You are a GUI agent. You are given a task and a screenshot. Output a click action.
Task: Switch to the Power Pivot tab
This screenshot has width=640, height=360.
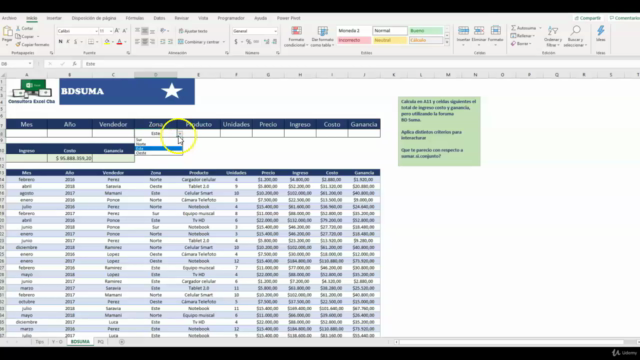[x=289, y=18]
